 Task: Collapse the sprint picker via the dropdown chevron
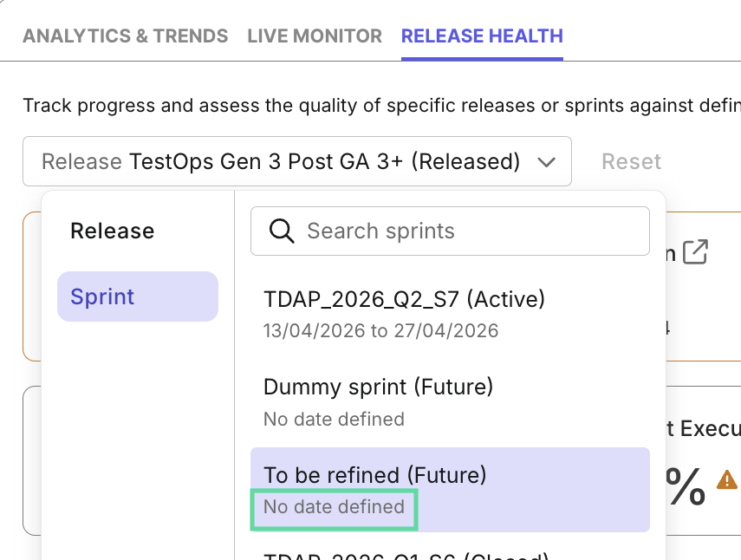point(546,162)
